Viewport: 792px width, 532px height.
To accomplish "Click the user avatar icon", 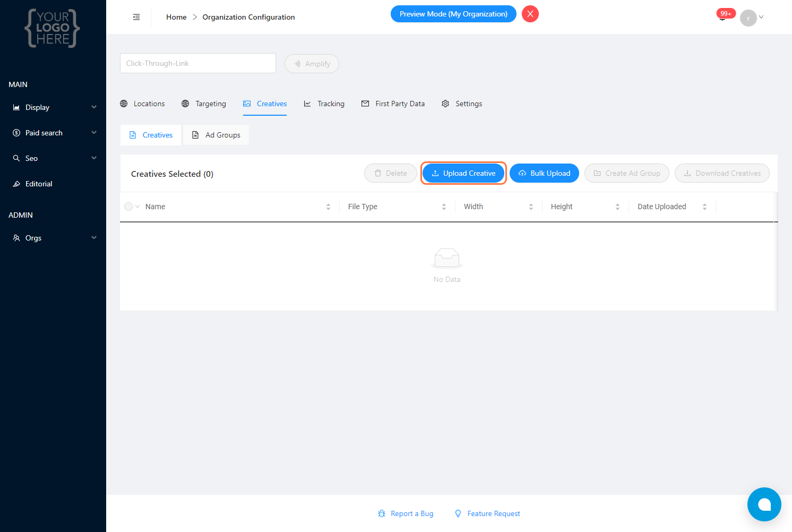I will coord(748,18).
